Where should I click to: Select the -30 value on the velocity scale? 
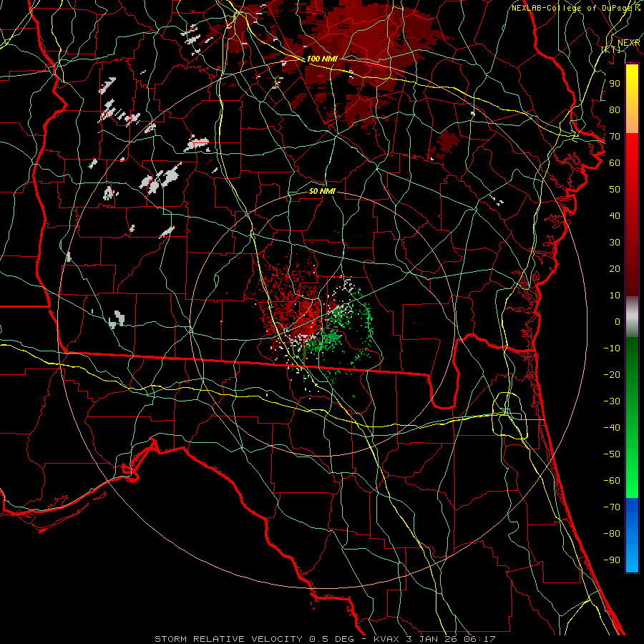pos(612,401)
